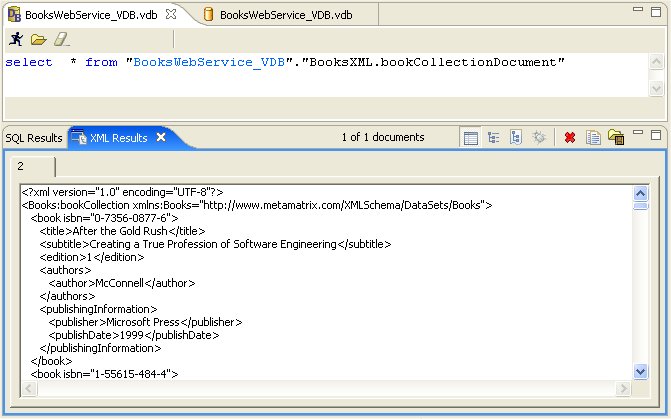Image resolution: width=671 pixels, height=419 pixels.
Task: Click the XML Results tab icon
Action: click(79, 138)
